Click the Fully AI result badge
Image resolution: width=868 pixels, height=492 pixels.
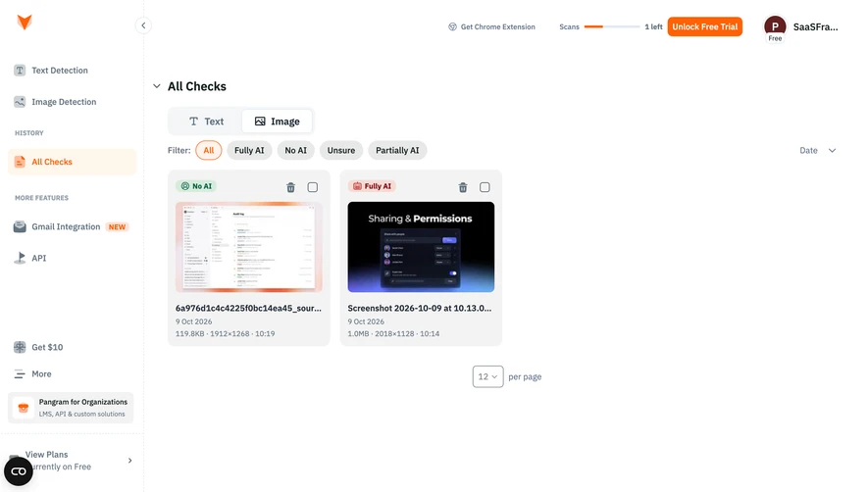(372, 186)
